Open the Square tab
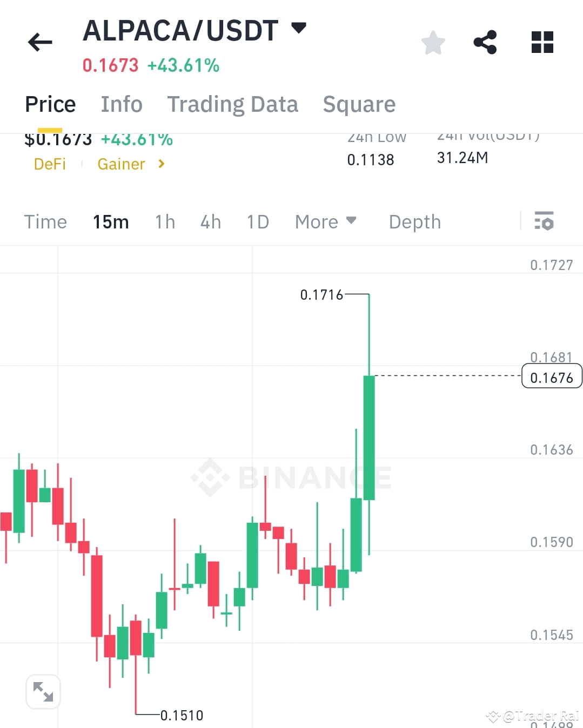The image size is (583, 728). click(x=359, y=104)
